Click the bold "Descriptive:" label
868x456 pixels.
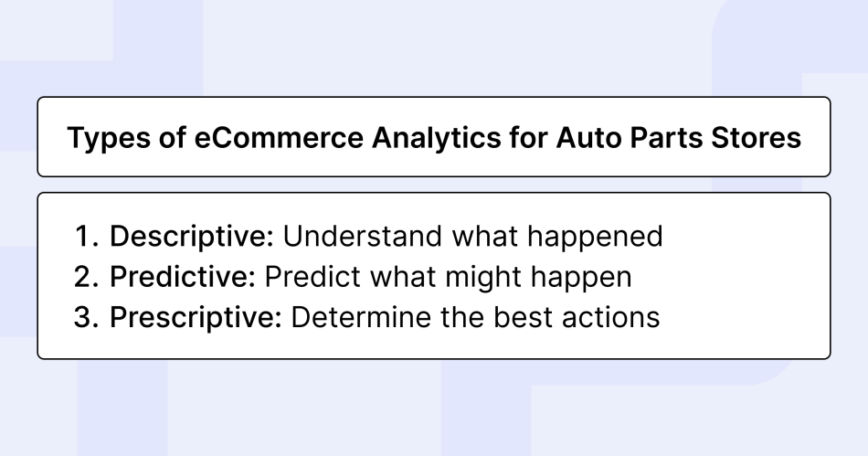point(192,237)
